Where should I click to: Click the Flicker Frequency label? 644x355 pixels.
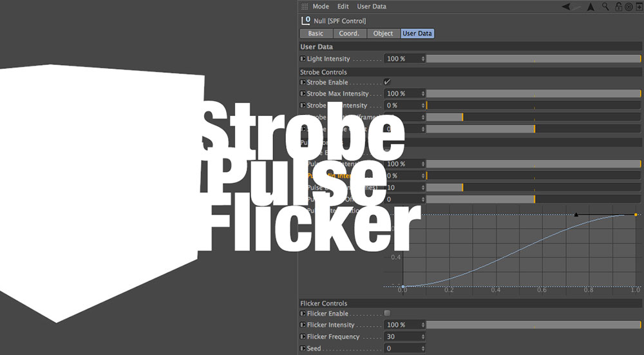click(x=333, y=336)
